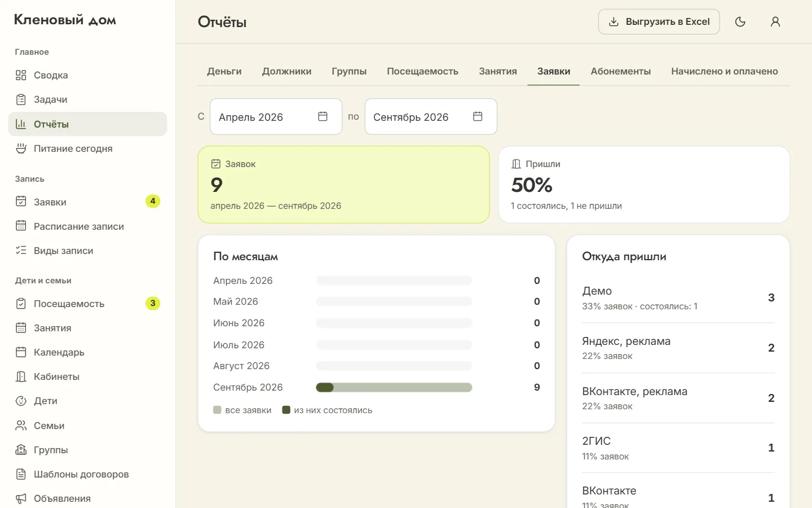Click the Кабинеты door icon
The height and width of the screenshot is (508, 812).
click(21, 376)
